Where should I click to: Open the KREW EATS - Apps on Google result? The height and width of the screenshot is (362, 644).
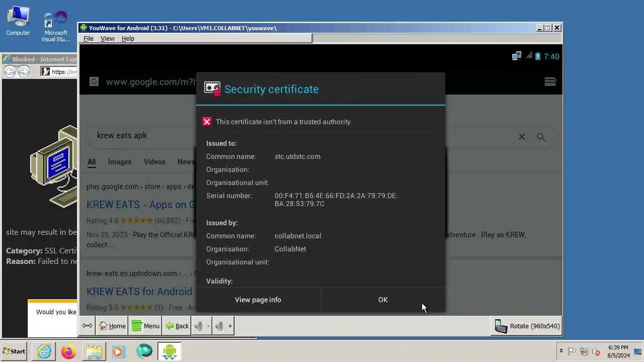[141, 205]
